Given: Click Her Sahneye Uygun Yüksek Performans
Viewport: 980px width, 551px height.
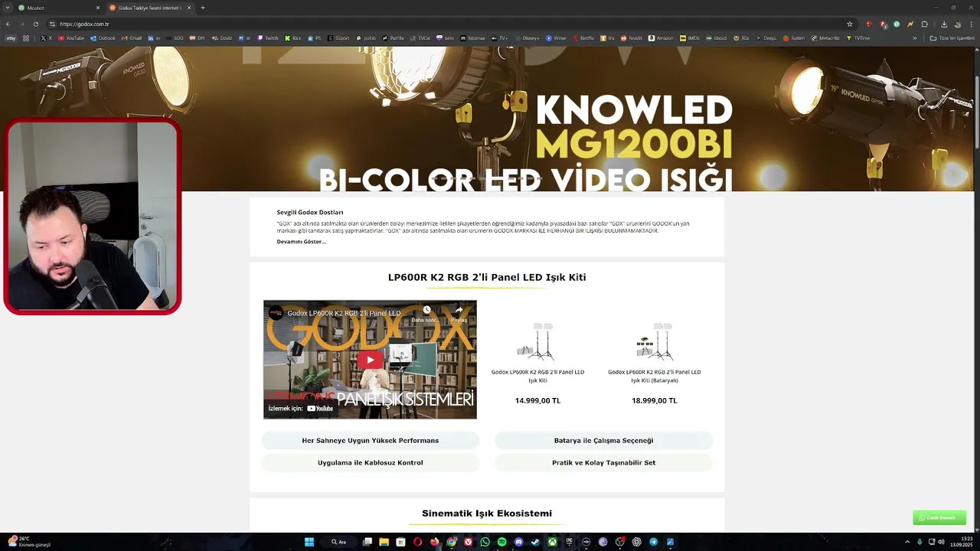Looking at the screenshot, I should point(371,441).
